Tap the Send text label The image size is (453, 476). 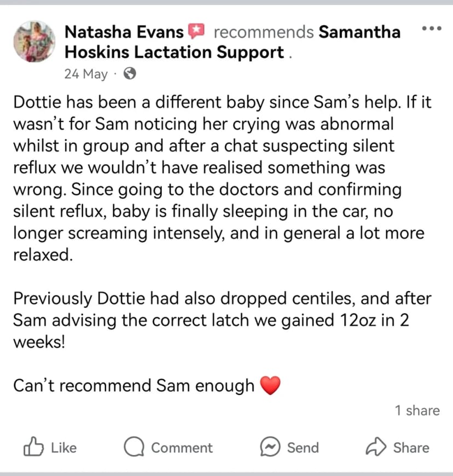303,448
